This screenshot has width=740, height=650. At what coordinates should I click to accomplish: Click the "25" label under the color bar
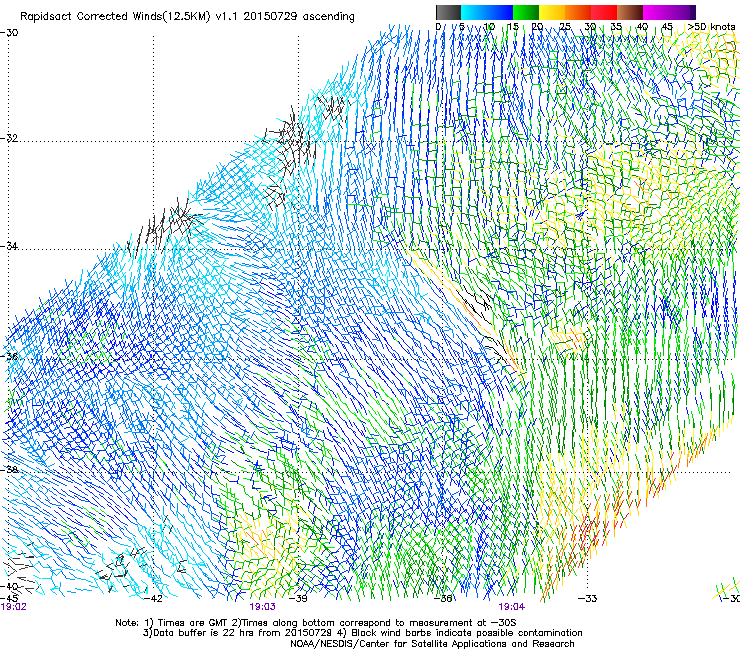point(565,27)
